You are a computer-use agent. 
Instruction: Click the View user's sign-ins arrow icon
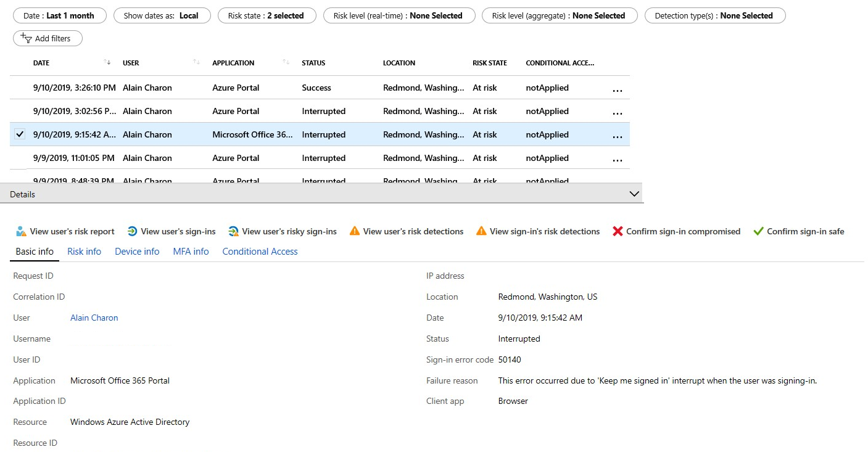132,231
